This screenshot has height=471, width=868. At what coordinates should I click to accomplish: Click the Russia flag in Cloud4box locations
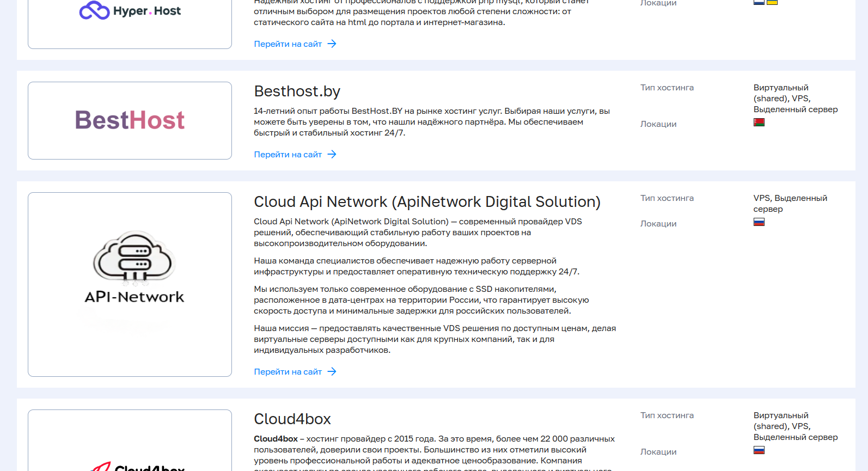pyautogui.click(x=759, y=450)
